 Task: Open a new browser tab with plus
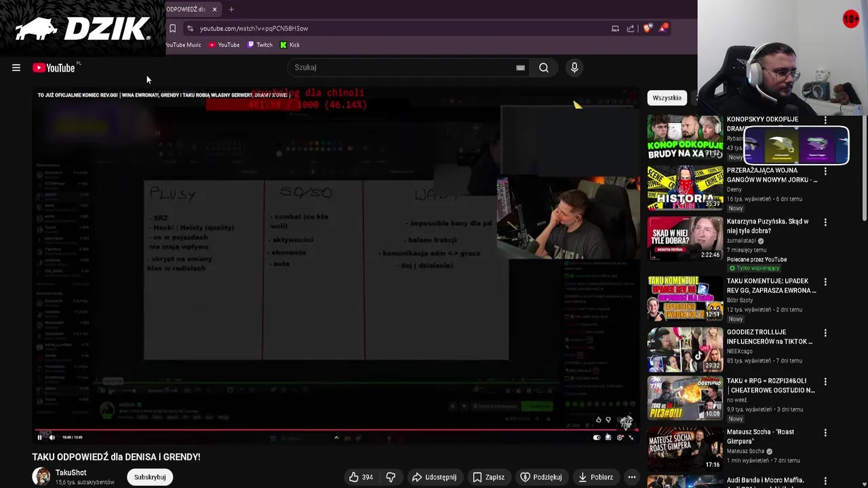click(231, 9)
